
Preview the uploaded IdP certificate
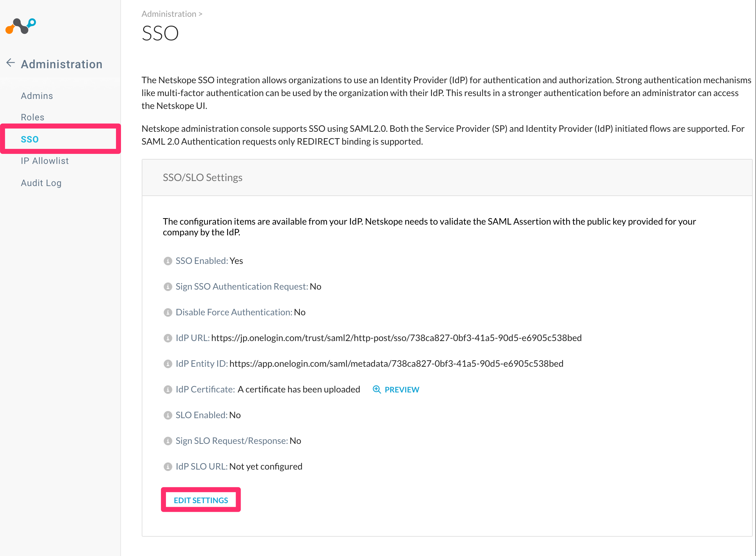(x=402, y=390)
